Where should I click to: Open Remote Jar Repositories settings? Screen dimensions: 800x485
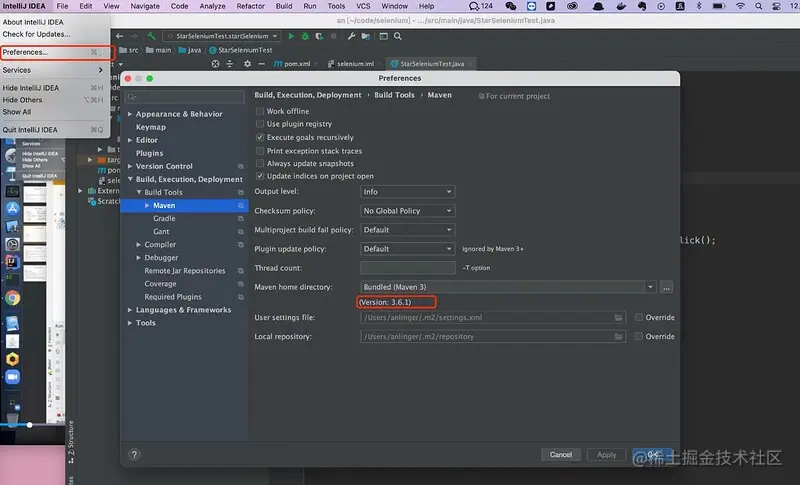point(184,271)
